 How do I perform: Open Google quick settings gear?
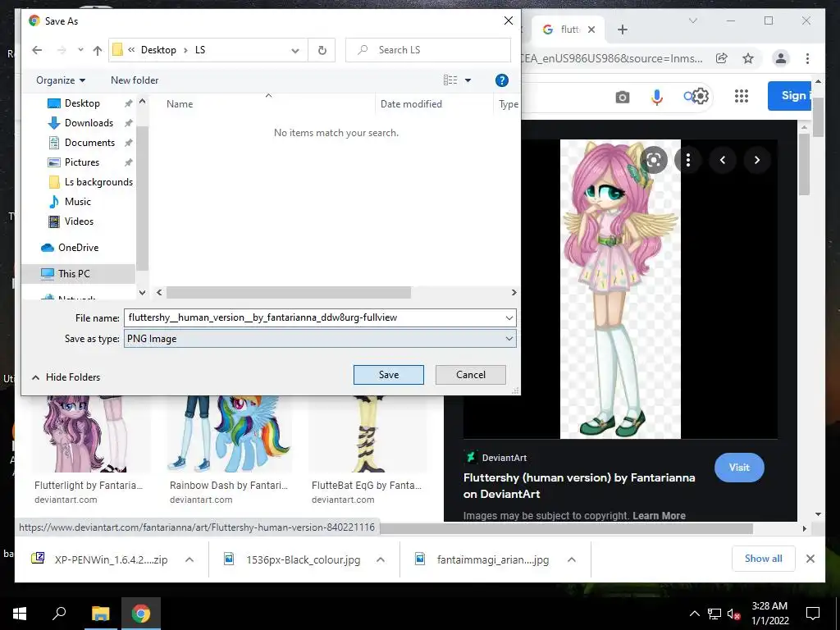click(x=701, y=96)
